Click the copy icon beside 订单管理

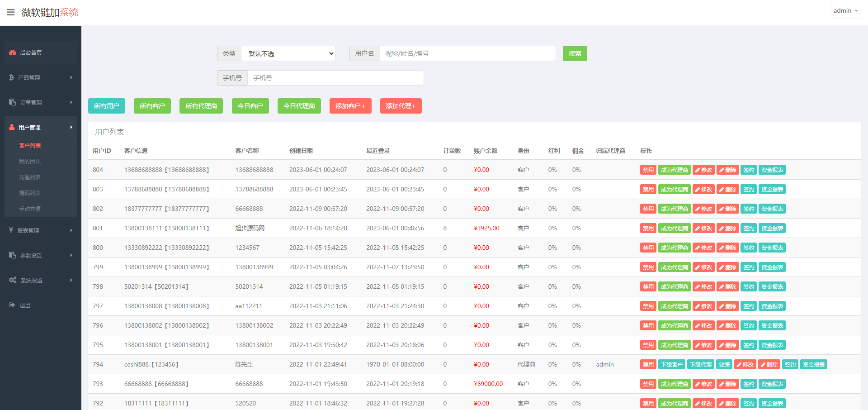13,102
